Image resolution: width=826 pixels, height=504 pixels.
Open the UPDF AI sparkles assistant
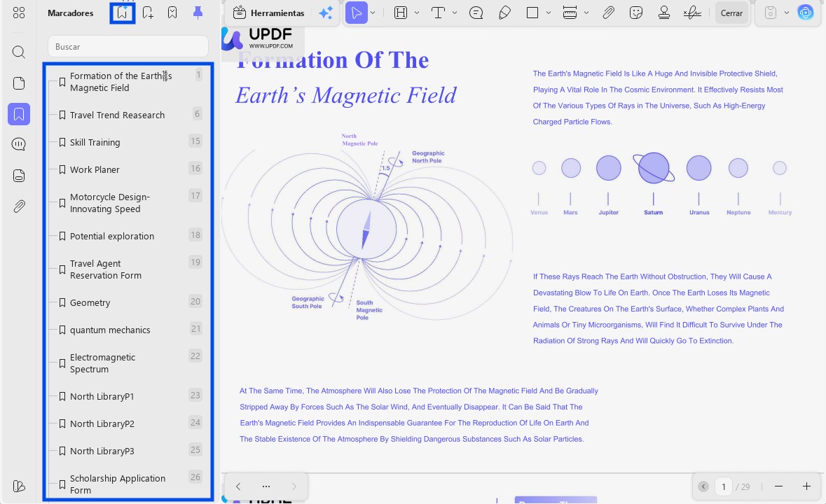click(326, 13)
